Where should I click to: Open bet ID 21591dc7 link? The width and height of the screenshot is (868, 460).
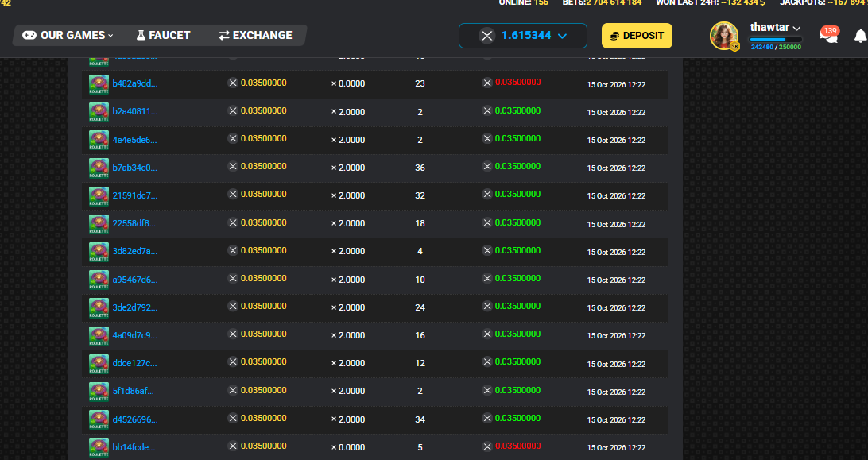pos(135,195)
